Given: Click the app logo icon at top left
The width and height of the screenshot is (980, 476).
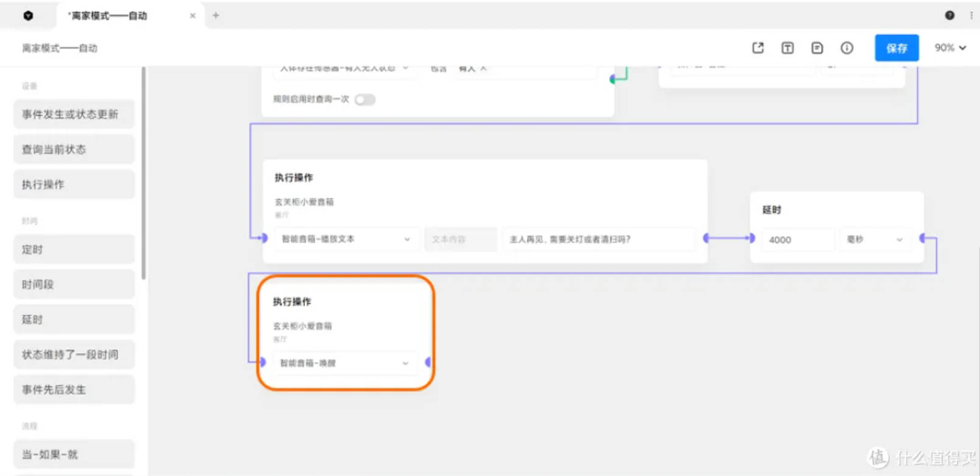Looking at the screenshot, I should click(28, 16).
